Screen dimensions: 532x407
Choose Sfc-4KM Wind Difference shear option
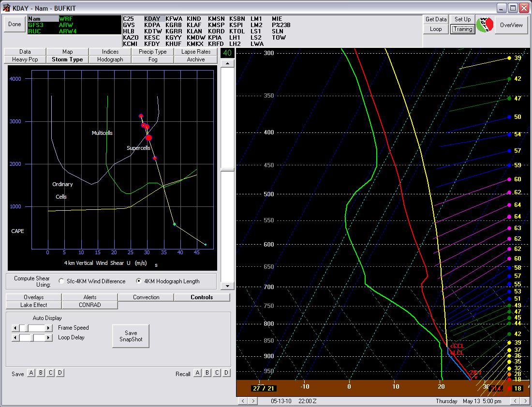coord(61,281)
